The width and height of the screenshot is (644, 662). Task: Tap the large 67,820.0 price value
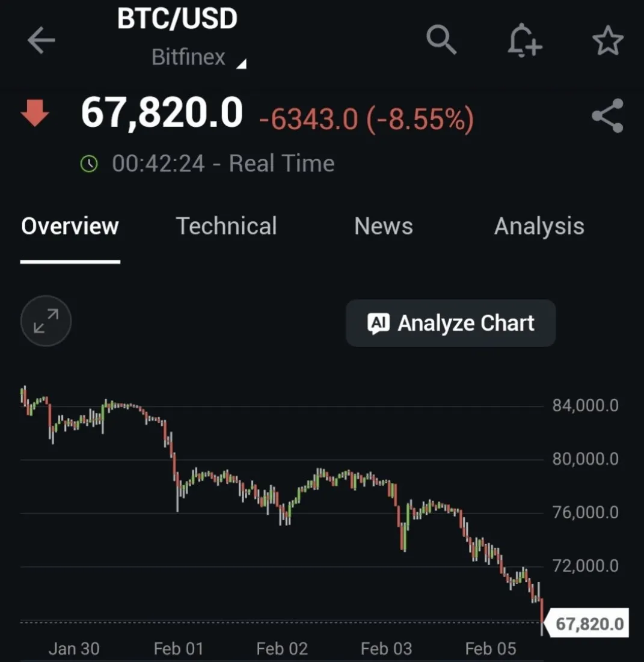[x=162, y=113]
